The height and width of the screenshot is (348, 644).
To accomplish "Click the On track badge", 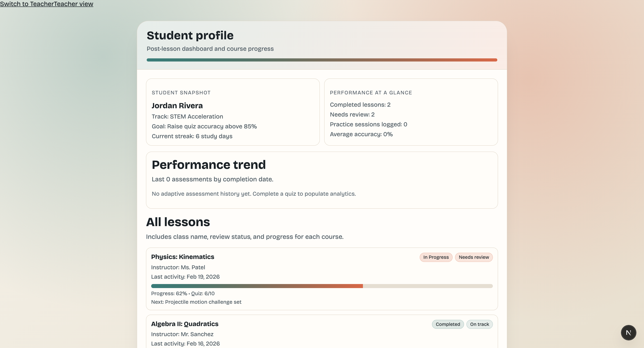I will pos(479,324).
